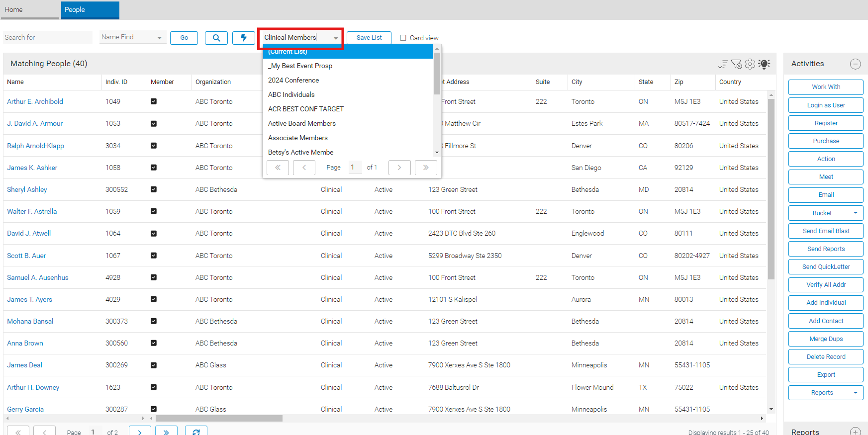
Task: Select 2024 Conference list option
Action: click(x=348, y=80)
